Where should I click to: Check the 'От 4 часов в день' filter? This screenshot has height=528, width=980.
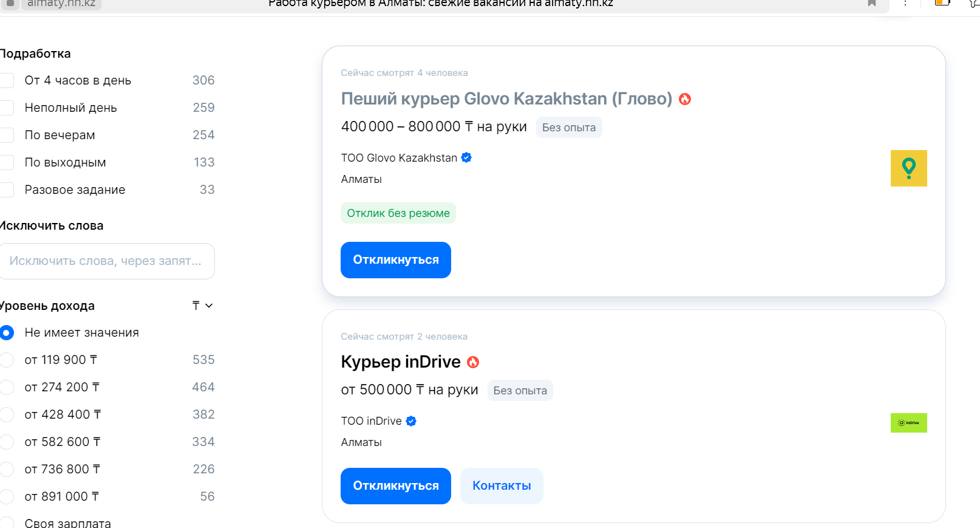point(7,80)
